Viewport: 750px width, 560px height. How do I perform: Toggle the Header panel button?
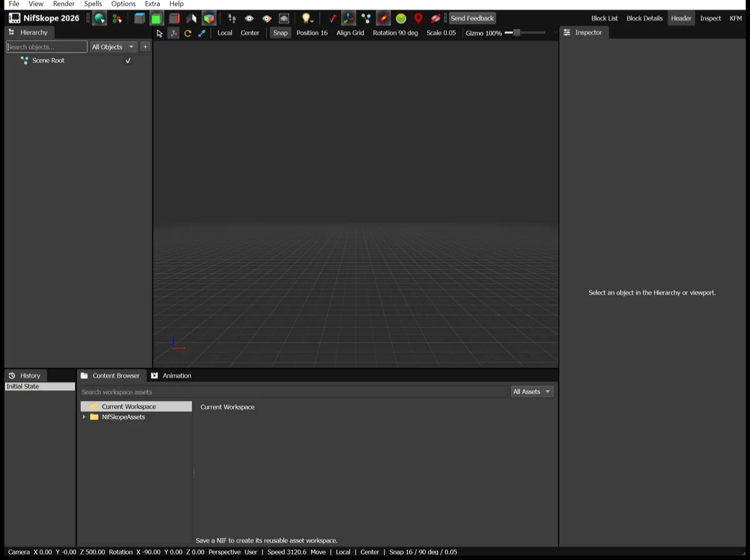click(x=681, y=19)
